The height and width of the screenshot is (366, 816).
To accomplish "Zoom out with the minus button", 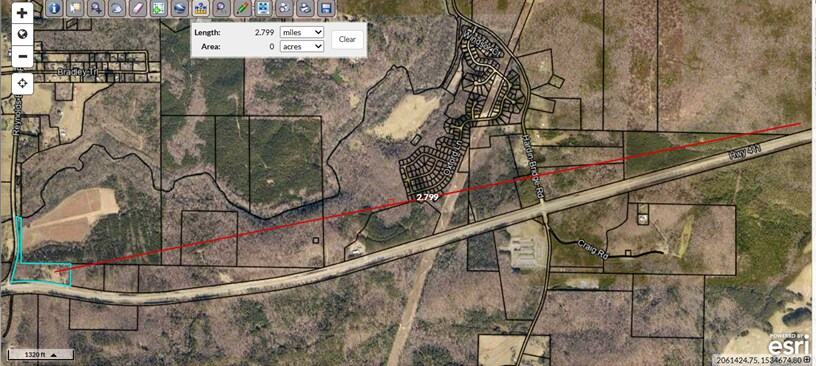I will tap(22, 56).
